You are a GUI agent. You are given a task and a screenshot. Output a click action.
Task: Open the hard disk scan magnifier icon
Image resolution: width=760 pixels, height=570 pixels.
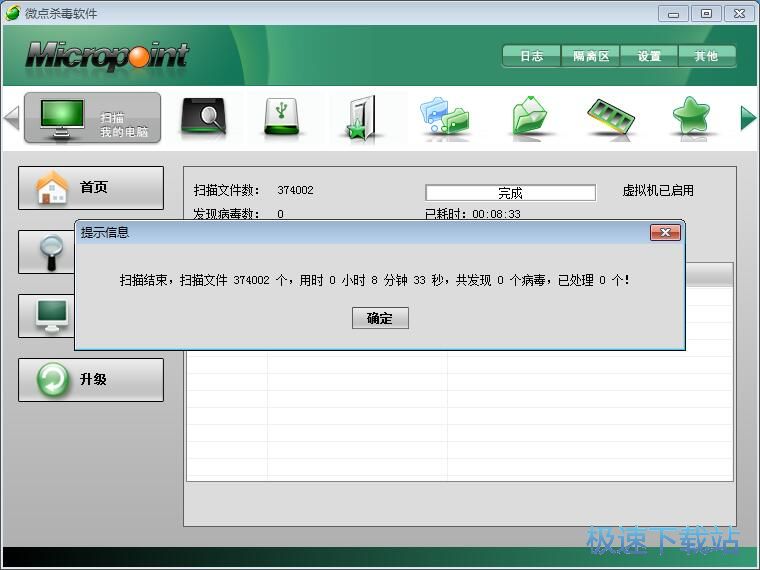[x=204, y=116]
